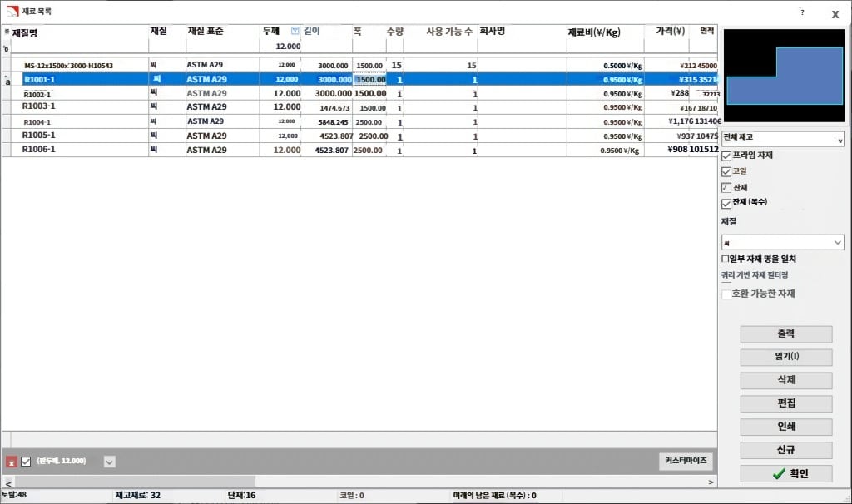Open the 재질 combo box dropdown
This screenshot has width=852, height=504.
point(782,242)
